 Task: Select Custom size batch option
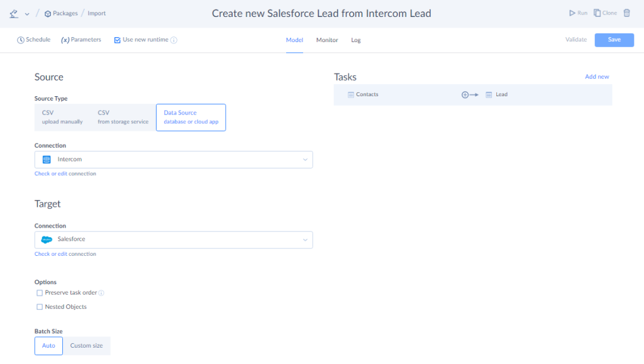pyautogui.click(x=86, y=346)
